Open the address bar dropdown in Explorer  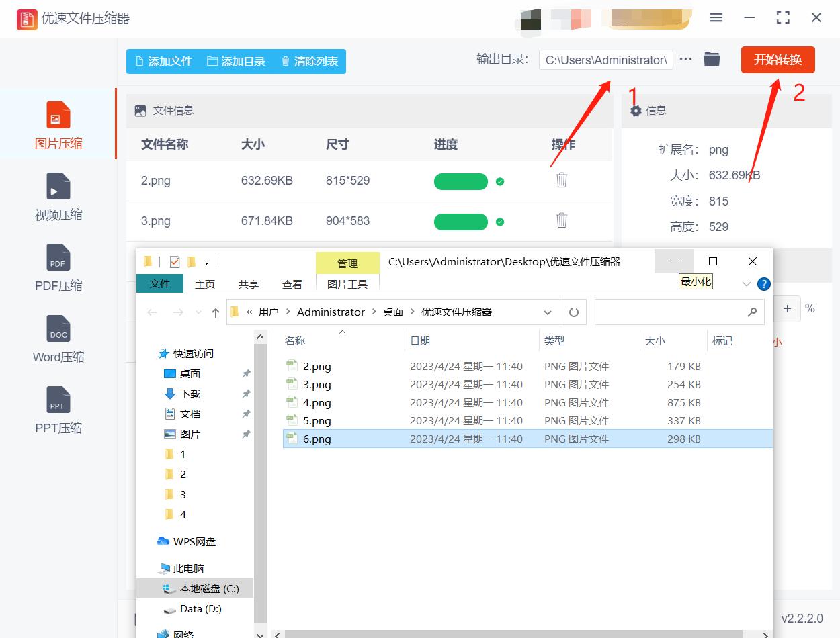coord(548,312)
